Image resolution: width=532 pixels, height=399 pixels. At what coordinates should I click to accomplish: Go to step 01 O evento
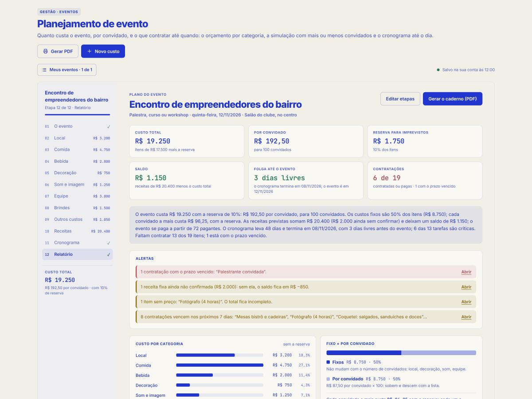point(78,126)
